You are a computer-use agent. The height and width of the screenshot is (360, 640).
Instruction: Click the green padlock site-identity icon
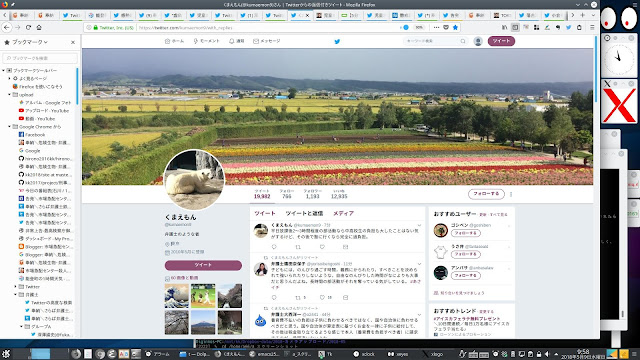96,28
